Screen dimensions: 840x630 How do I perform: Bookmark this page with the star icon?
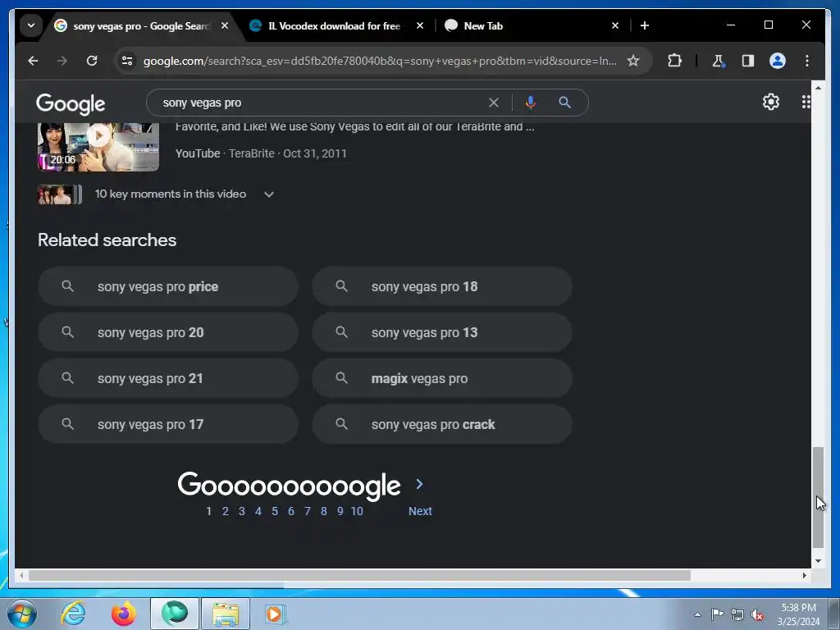click(x=633, y=61)
